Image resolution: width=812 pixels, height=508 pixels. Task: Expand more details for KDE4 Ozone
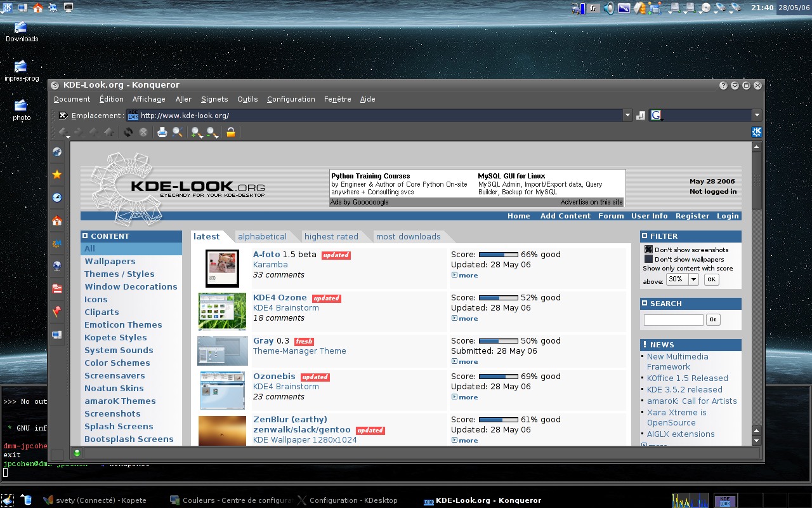[x=465, y=318]
